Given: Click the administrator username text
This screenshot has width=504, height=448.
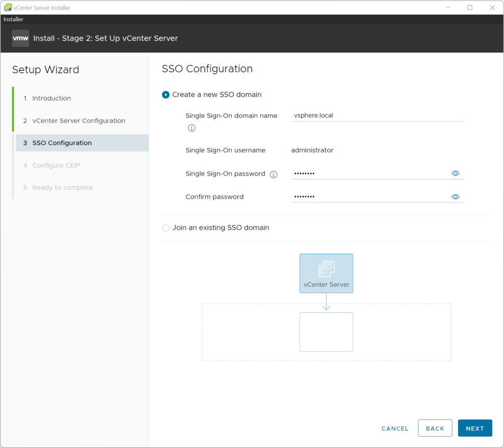Looking at the screenshot, I should pos(312,150).
